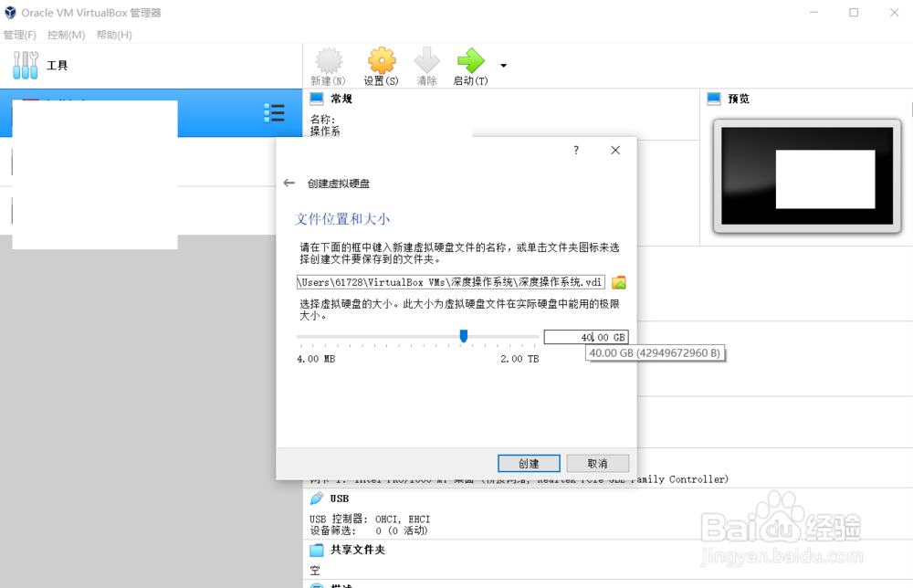
Task: Open the 帮助(H) menu
Action: [114, 35]
